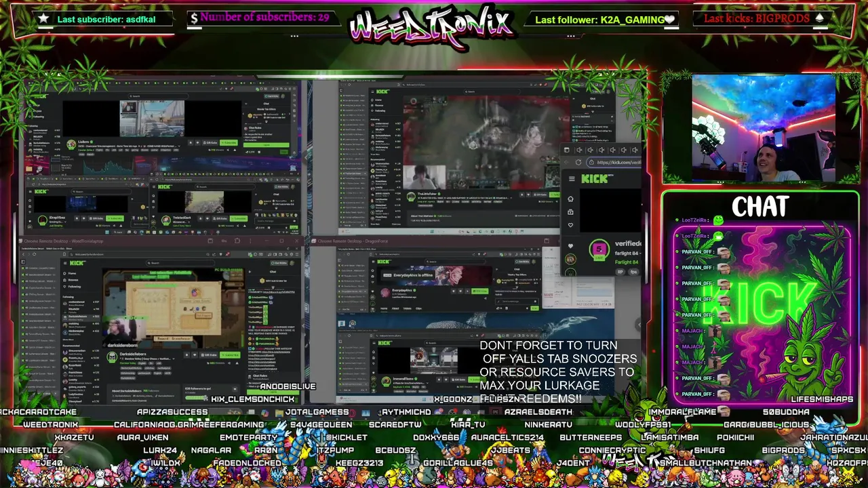Click EverydayAlvx channel avatar

click(x=385, y=293)
